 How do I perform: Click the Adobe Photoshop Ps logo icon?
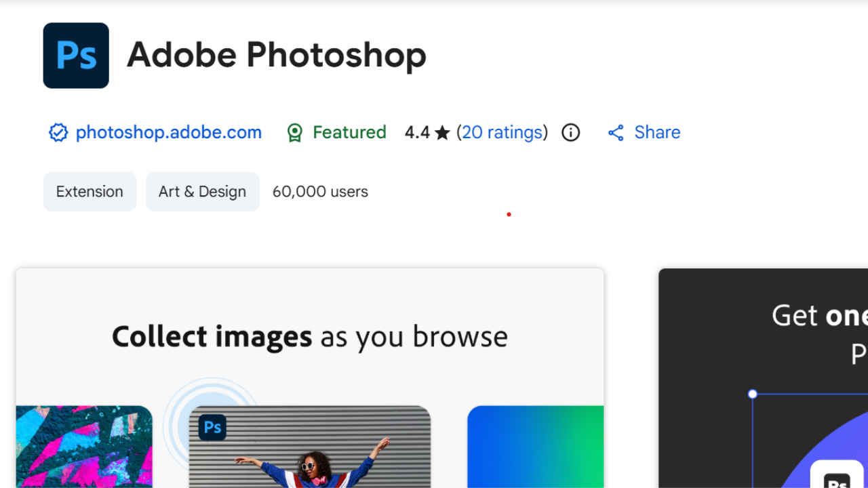(75, 56)
